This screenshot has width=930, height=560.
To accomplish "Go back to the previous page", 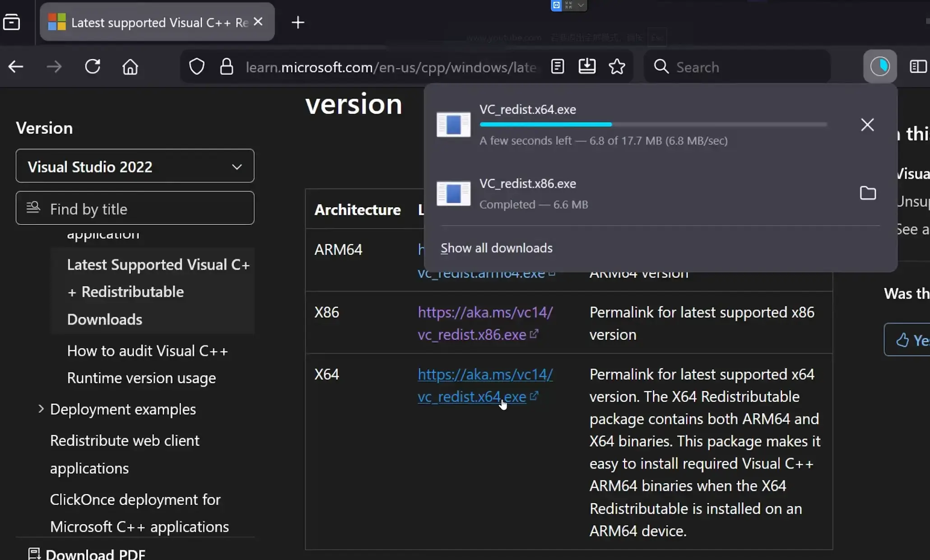I will pyautogui.click(x=16, y=67).
